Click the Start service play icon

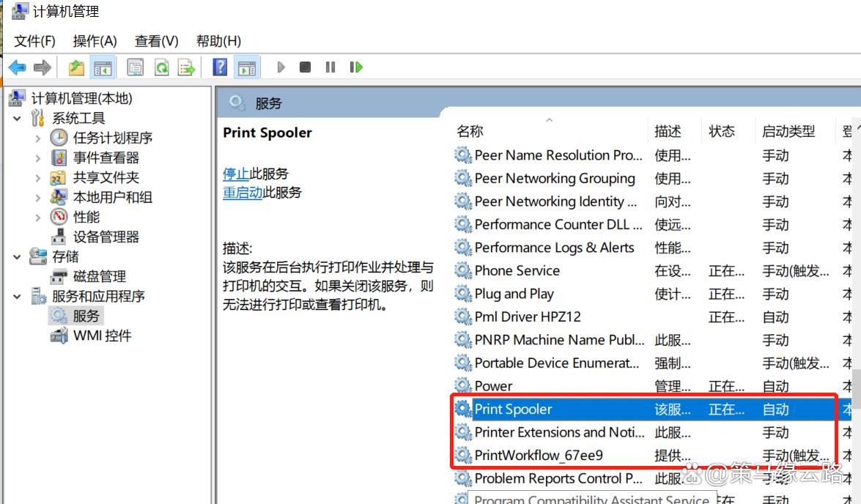click(281, 67)
